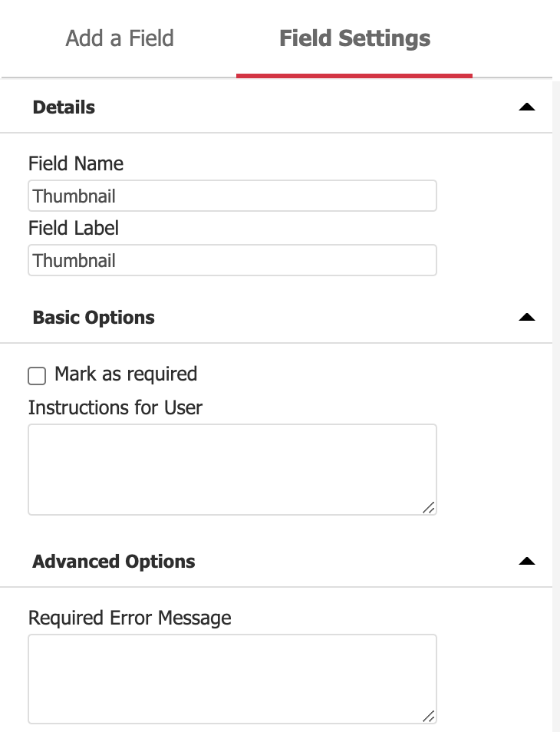Click inside Required Error Message textarea
Screen dimensions: 560x732
coord(232,678)
